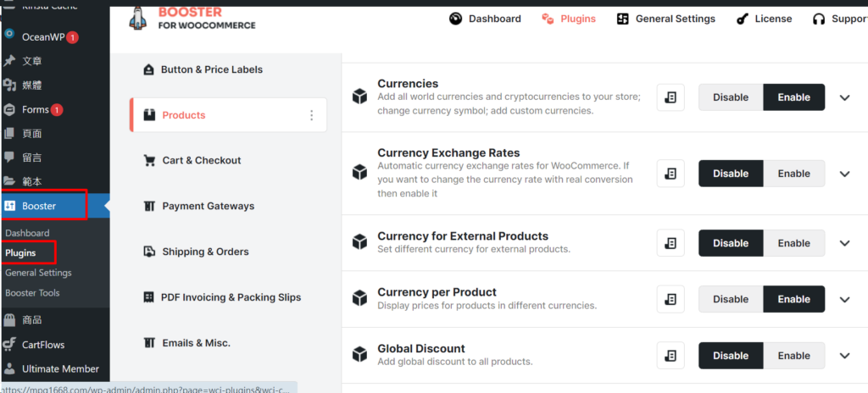868x393 pixels.
Task: Open the License page
Action: [764, 19]
